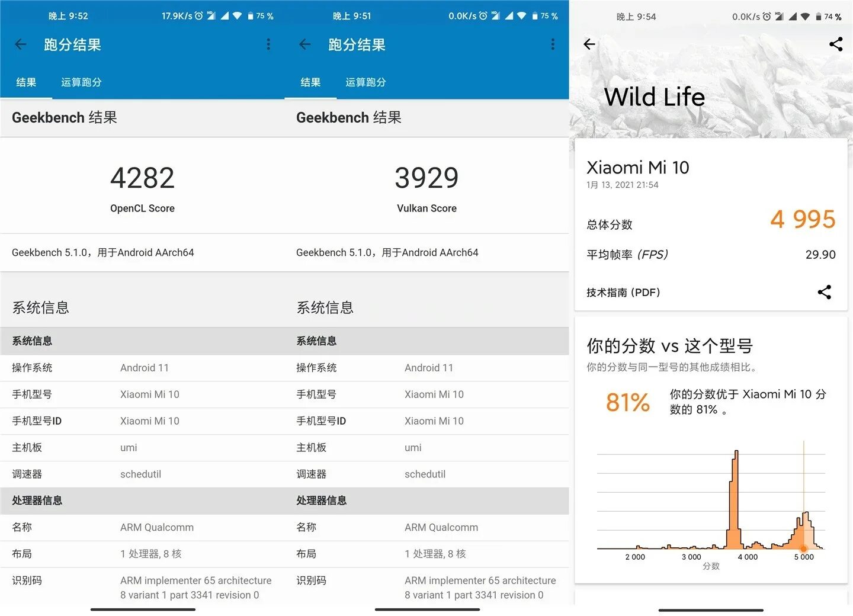The height and width of the screenshot is (616, 853).
Task: Tap the share icon next to 技术指南 (PDF)
Action: tap(825, 292)
